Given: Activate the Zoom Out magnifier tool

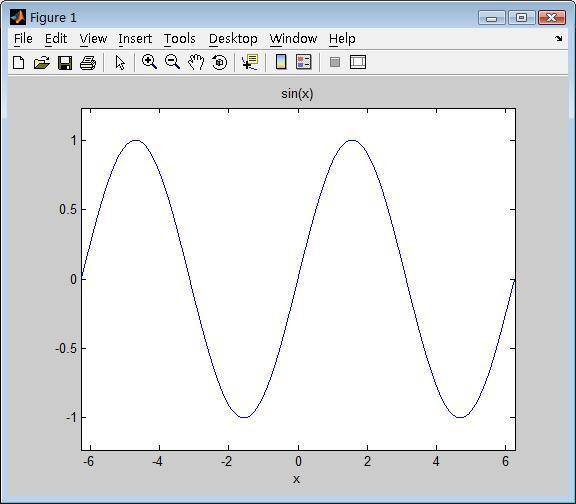Looking at the screenshot, I should click(x=172, y=62).
